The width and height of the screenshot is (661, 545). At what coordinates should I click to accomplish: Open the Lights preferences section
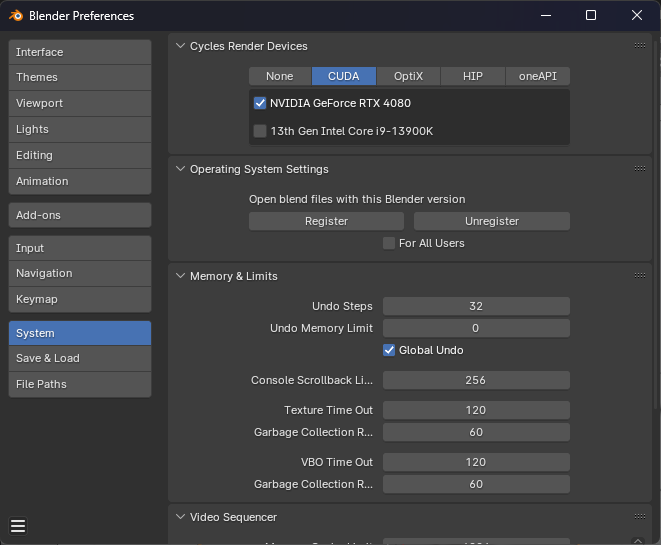[80, 130]
